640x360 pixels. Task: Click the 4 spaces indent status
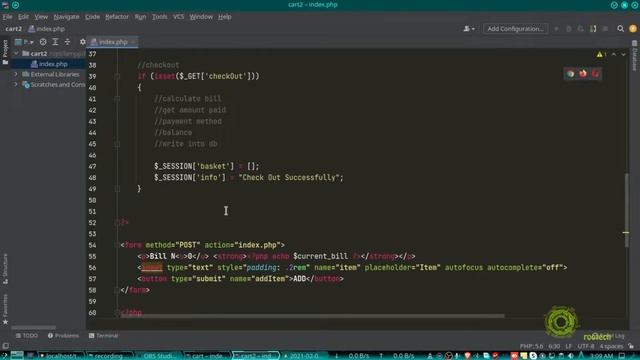click(x=611, y=346)
